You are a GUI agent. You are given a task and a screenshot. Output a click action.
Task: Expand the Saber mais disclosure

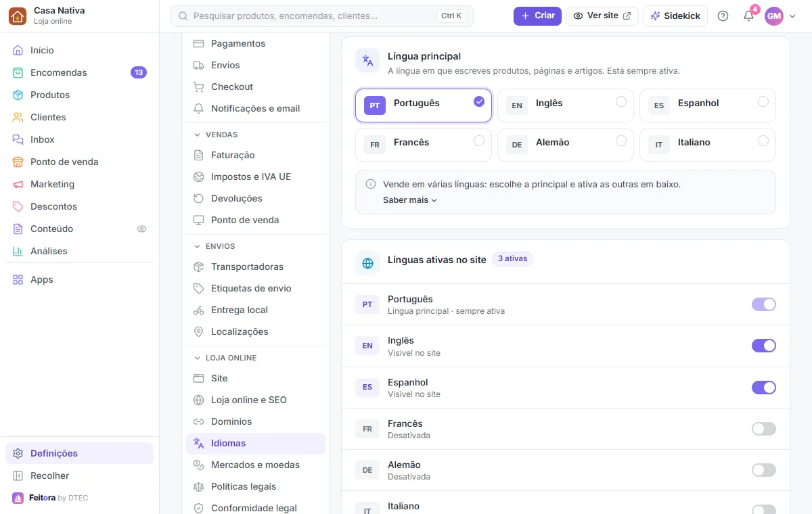[x=410, y=200]
